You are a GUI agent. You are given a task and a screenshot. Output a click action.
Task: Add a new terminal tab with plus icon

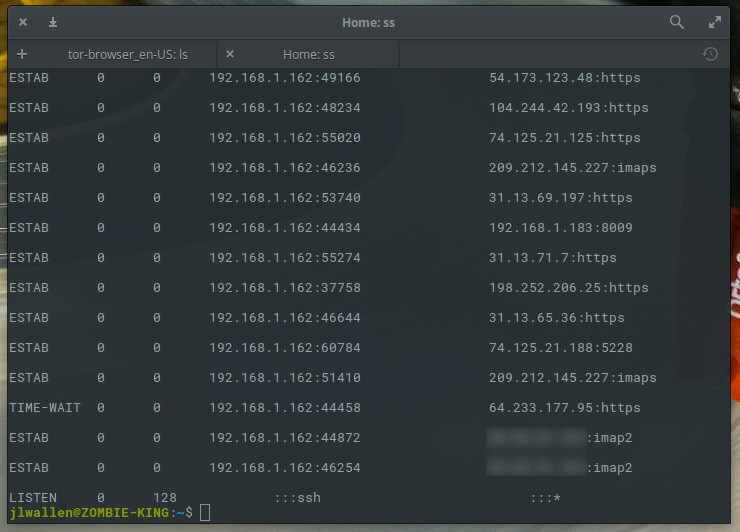coord(22,54)
